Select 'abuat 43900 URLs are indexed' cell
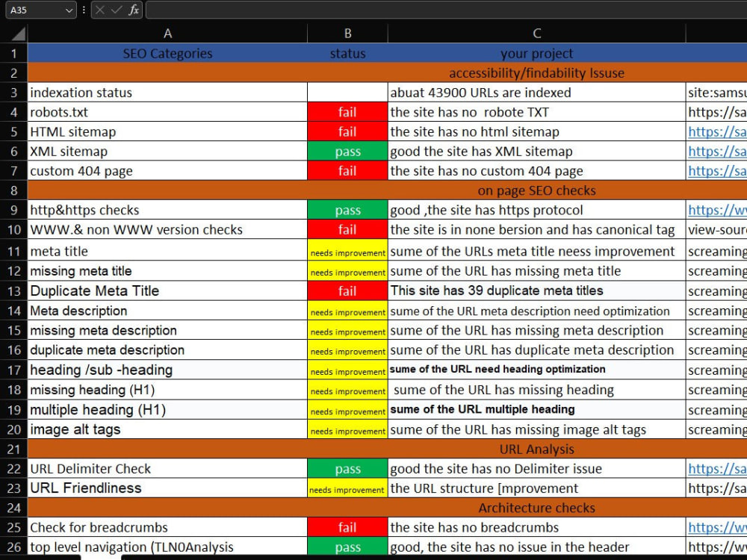The image size is (747, 560). click(x=537, y=93)
